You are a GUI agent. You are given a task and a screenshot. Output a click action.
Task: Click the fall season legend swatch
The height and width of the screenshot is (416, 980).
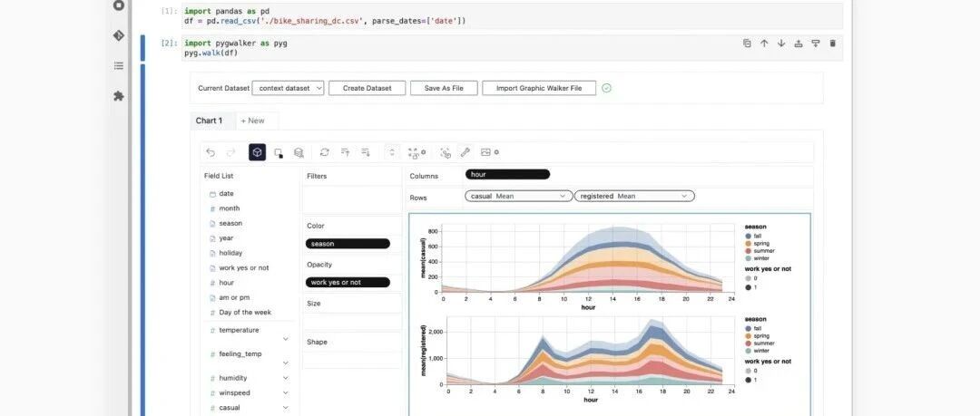coord(748,237)
